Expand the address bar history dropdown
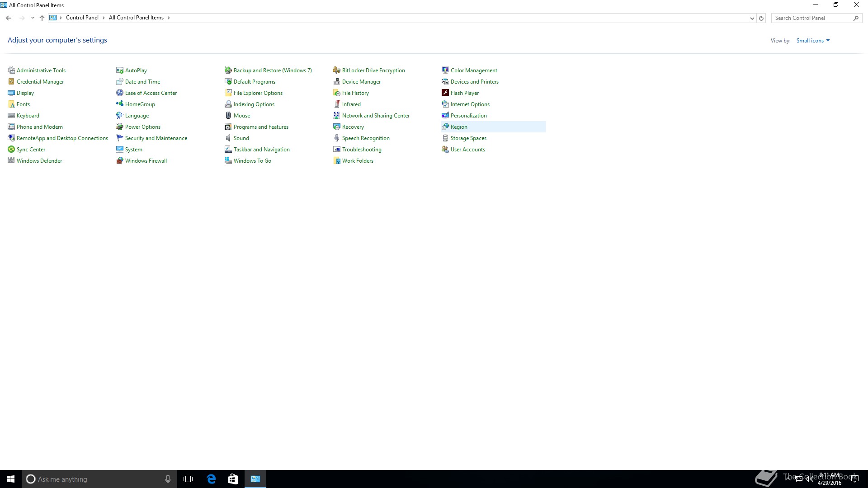The width and height of the screenshot is (868, 488). tap(752, 18)
